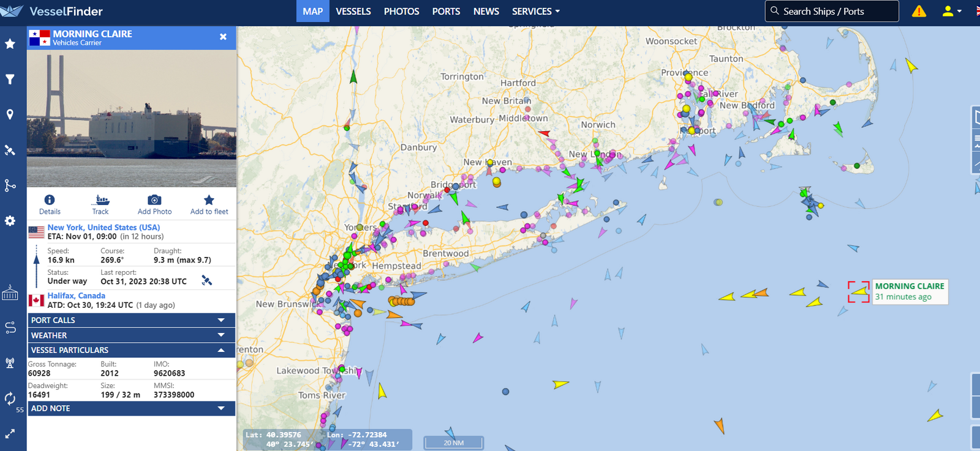Show the vessel Track
Image resolution: width=980 pixels, height=451 pixels.
[x=100, y=204]
